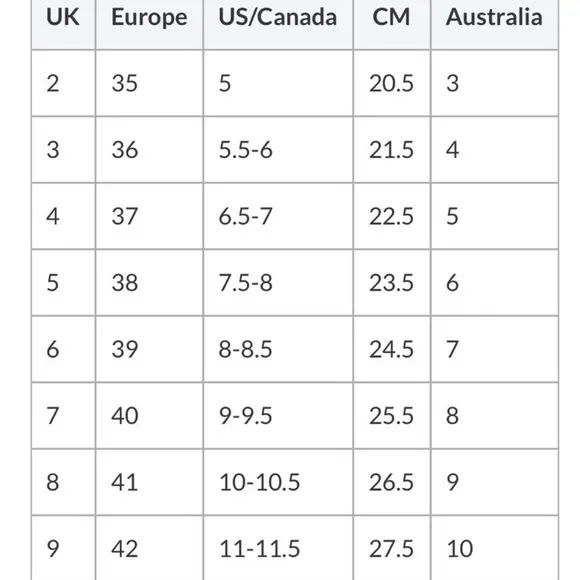The height and width of the screenshot is (580, 580).
Task: Select the Europe 38 cell
Action: pos(149,283)
